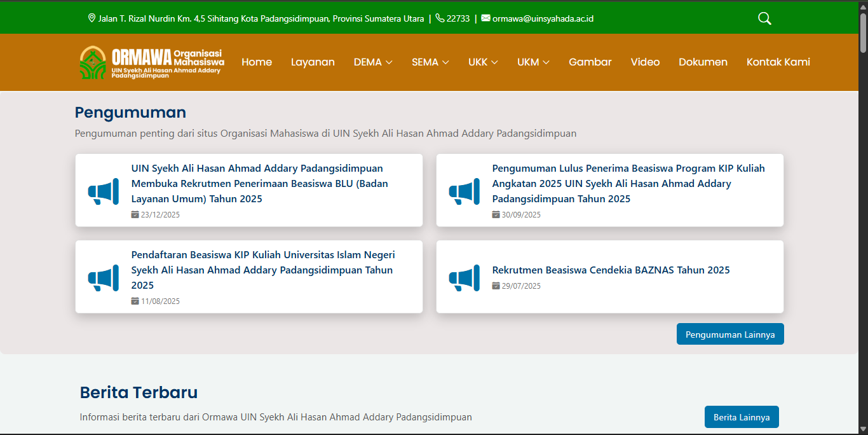868x435 pixels.
Task: Click the phone number 22733
Action: click(x=458, y=18)
